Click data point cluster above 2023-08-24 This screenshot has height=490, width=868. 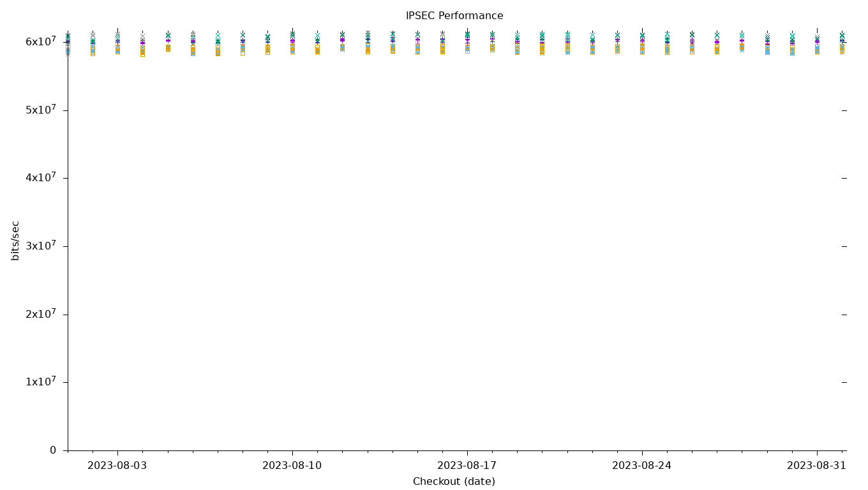tap(642, 42)
